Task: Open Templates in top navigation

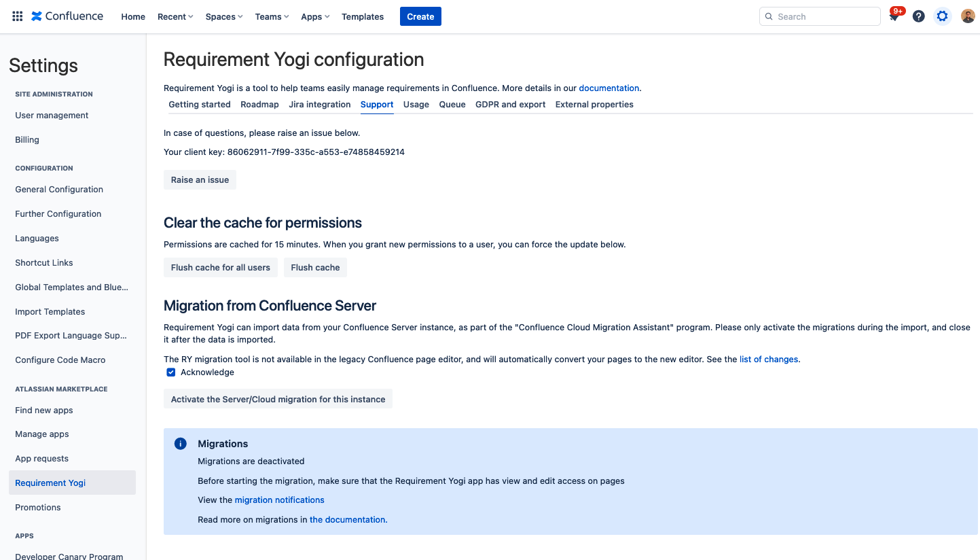Action: click(x=363, y=16)
